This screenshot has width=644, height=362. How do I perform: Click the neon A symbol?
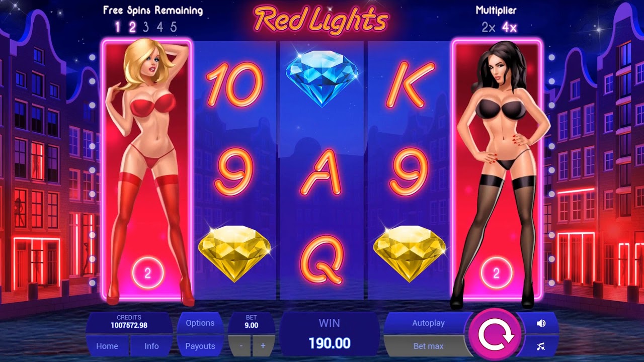tap(322, 172)
